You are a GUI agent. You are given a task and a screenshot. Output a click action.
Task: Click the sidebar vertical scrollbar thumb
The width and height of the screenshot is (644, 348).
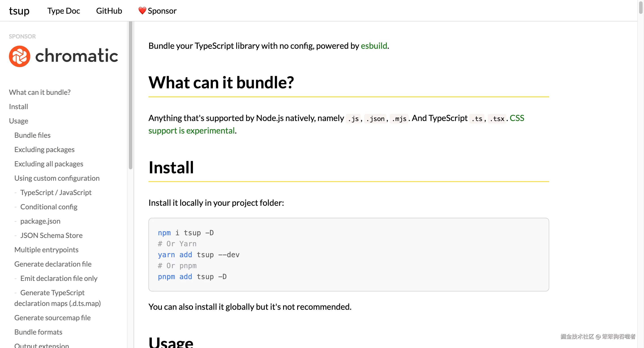(x=131, y=95)
